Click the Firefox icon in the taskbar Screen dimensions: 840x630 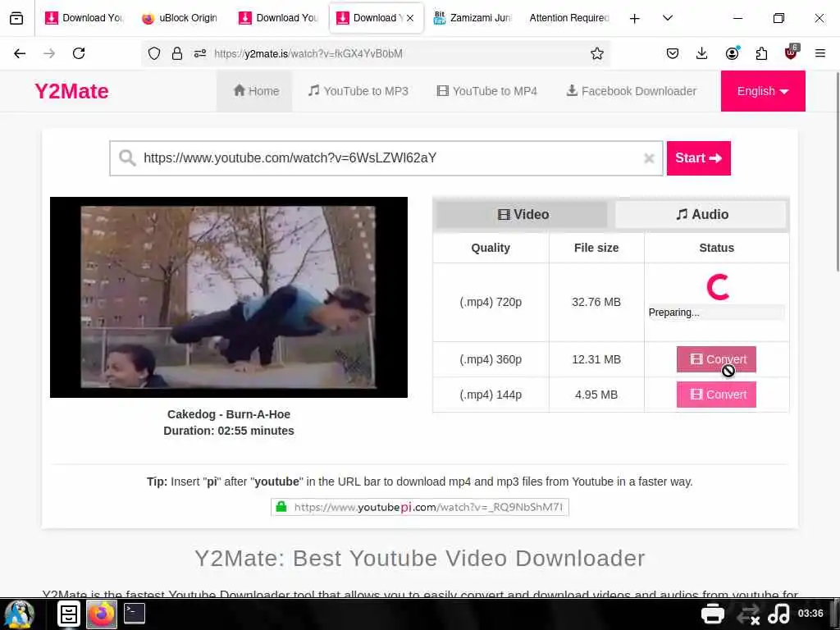(101, 614)
